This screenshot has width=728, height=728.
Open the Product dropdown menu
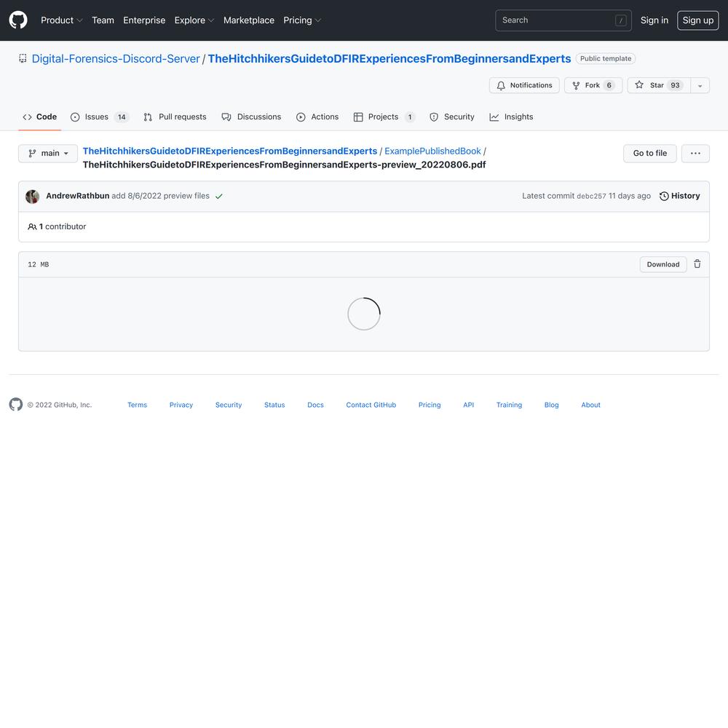click(x=62, y=20)
